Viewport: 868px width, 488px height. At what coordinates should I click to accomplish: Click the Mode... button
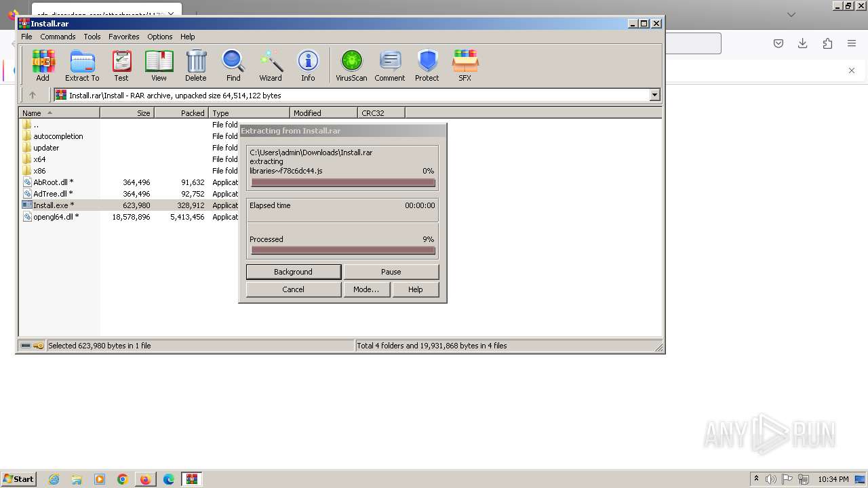[366, 289]
